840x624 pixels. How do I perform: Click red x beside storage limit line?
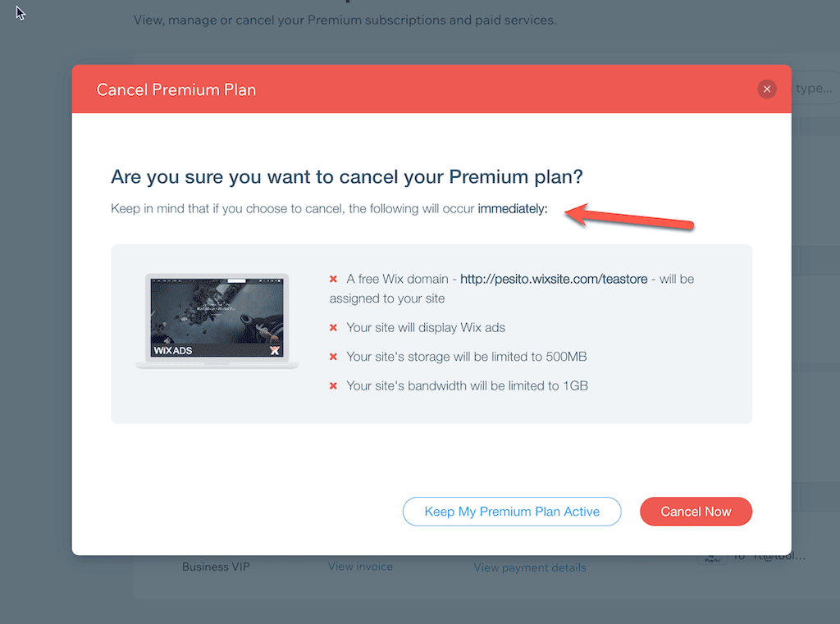pyautogui.click(x=333, y=357)
